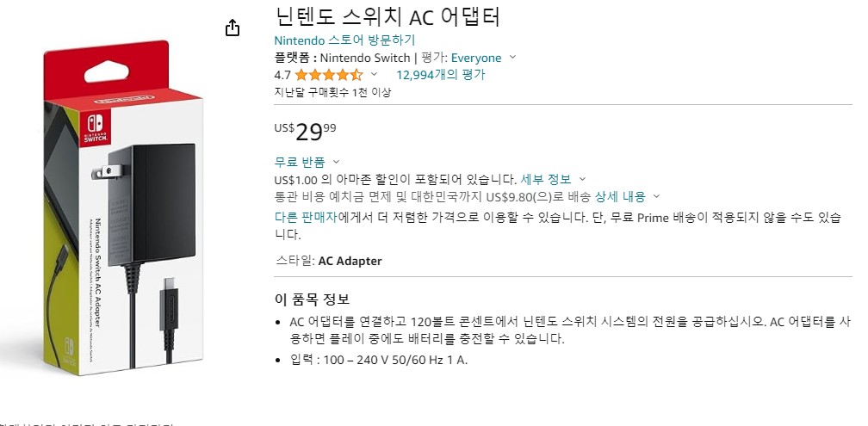Click the US$29.99 price
This screenshot has height=426, width=868.
pyautogui.click(x=306, y=131)
